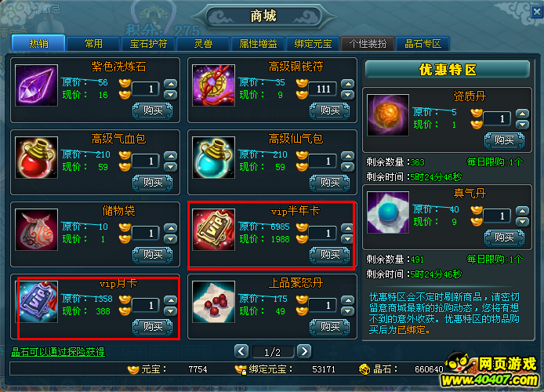Click the 紫色洗炼石 purple crystal icon

[36, 85]
